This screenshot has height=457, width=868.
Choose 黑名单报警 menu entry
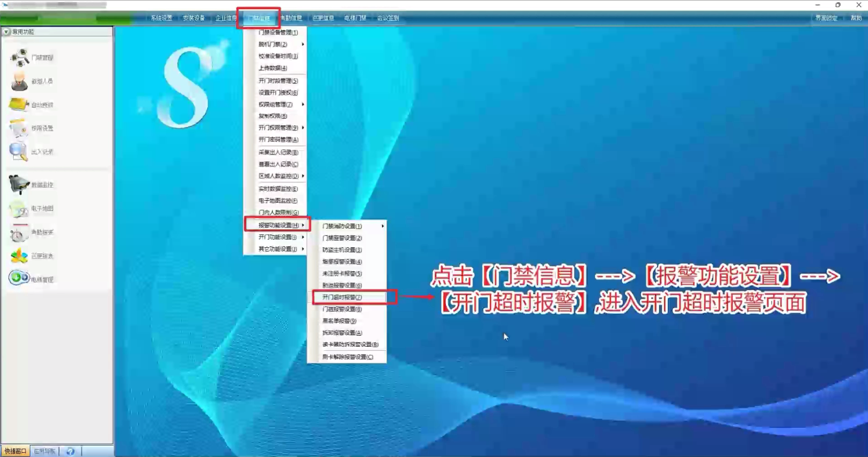[339, 321]
